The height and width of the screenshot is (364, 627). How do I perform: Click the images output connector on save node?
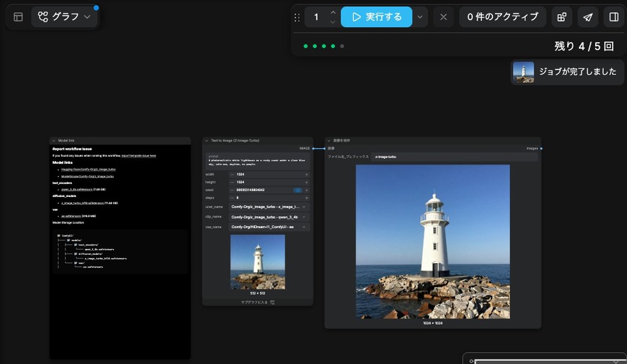pyautogui.click(x=541, y=148)
